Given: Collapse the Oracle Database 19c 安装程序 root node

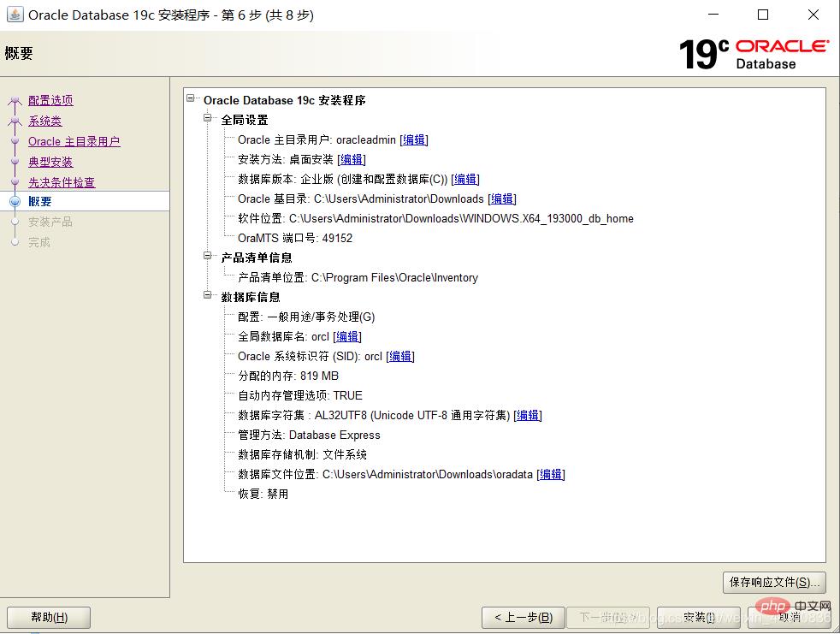Looking at the screenshot, I should coord(191,99).
